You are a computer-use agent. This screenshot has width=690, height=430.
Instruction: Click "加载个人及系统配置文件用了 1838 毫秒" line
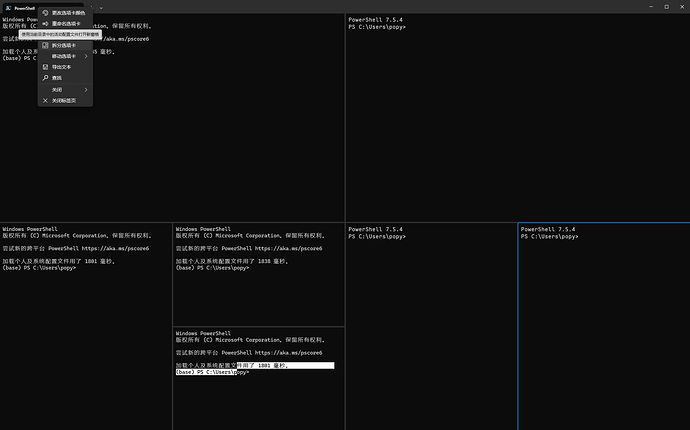(x=232, y=261)
